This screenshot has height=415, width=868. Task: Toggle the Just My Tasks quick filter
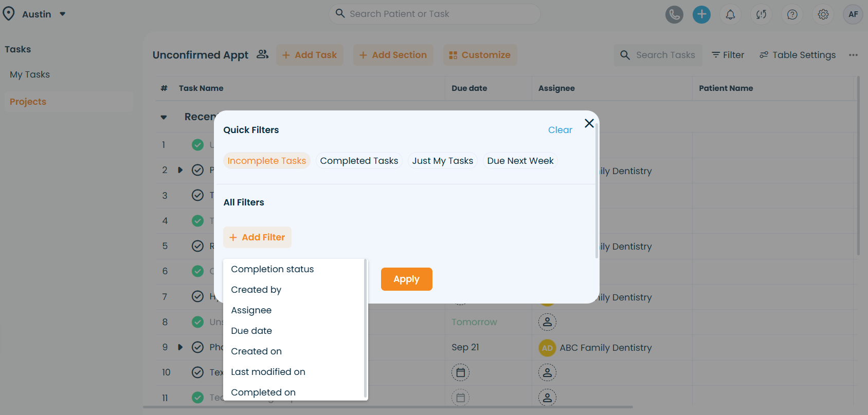tap(442, 161)
